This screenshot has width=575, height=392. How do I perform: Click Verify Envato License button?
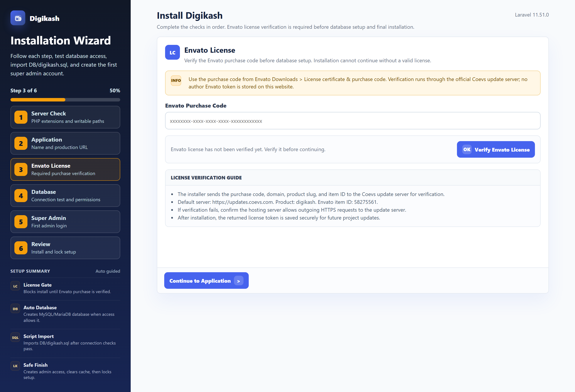496,149
